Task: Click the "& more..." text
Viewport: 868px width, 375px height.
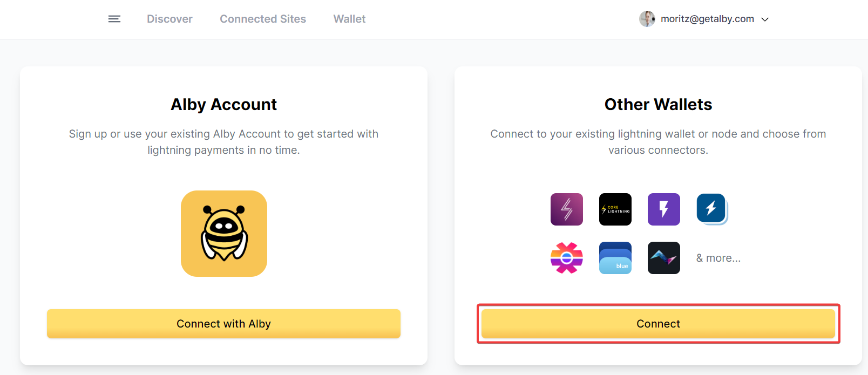Action: pos(718,258)
